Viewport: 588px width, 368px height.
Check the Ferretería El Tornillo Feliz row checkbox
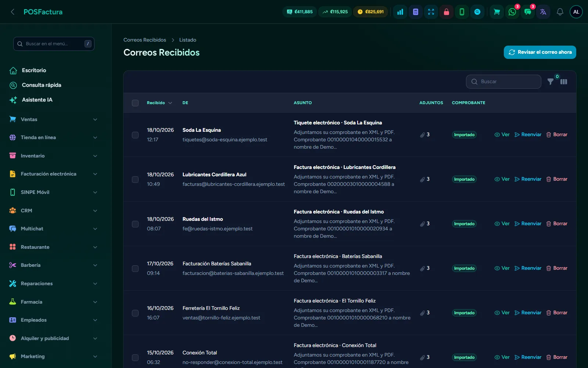pyautogui.click(x=135, y=313)
